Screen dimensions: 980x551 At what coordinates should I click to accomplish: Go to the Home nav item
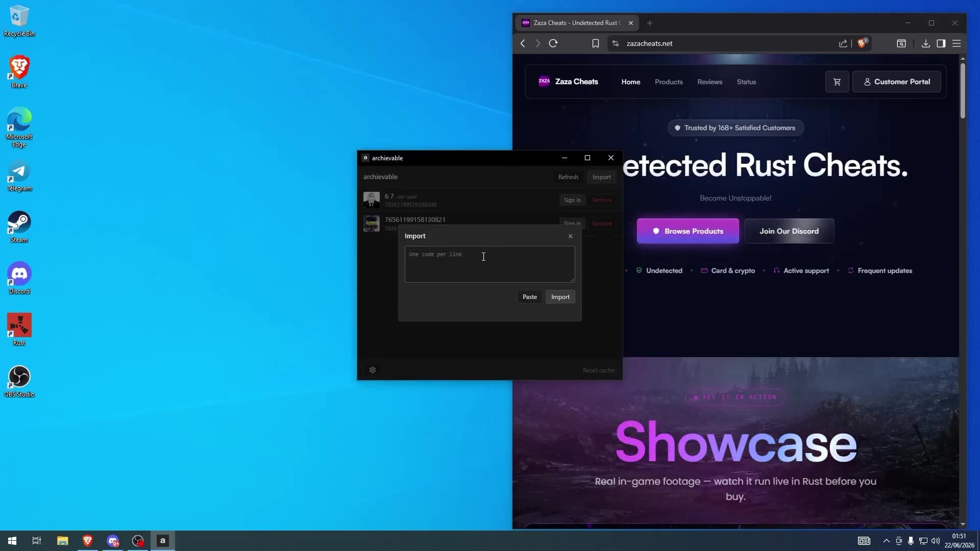631,82
